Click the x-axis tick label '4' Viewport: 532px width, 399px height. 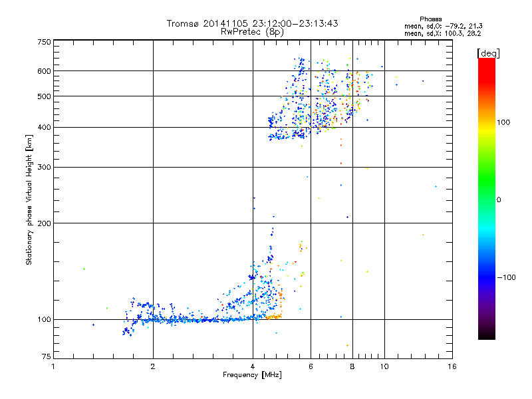click(253, 366)
